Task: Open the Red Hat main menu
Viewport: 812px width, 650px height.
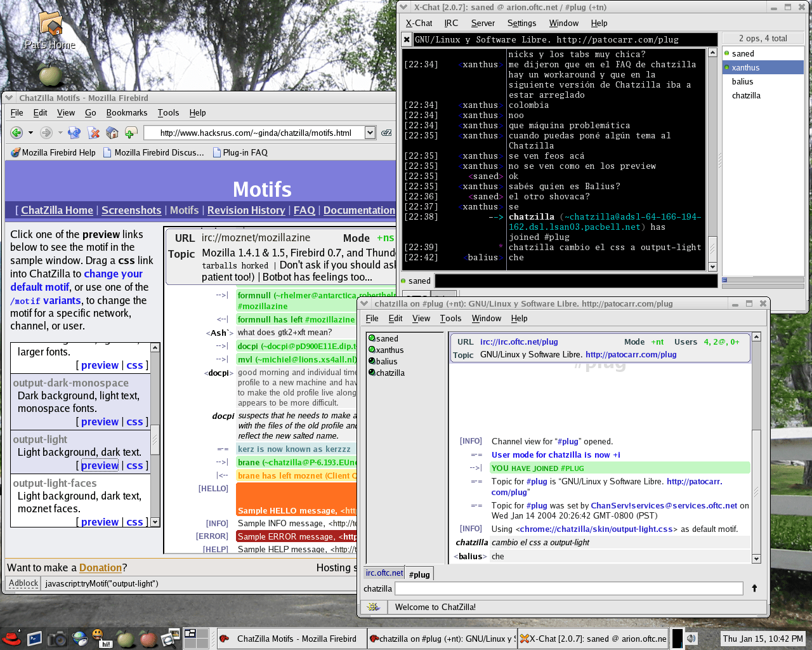Action: pos(11,638)
